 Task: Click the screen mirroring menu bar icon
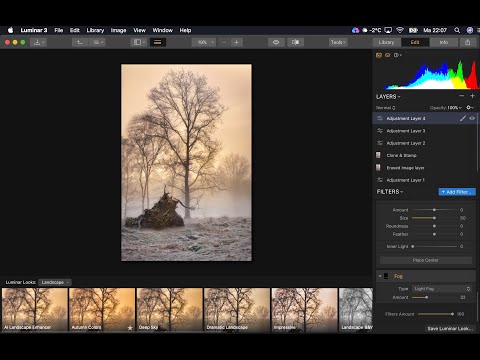pyautogui.click(x=388, y=30)
